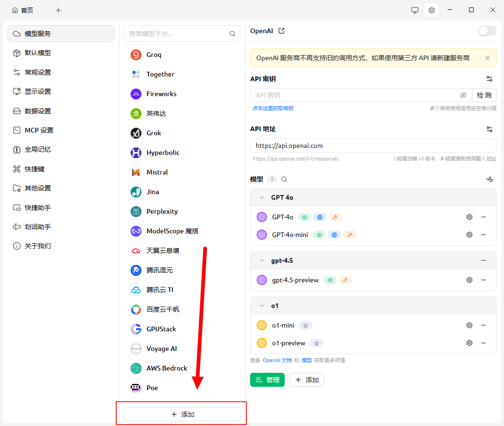Open the 模型 documentation link

307,361
